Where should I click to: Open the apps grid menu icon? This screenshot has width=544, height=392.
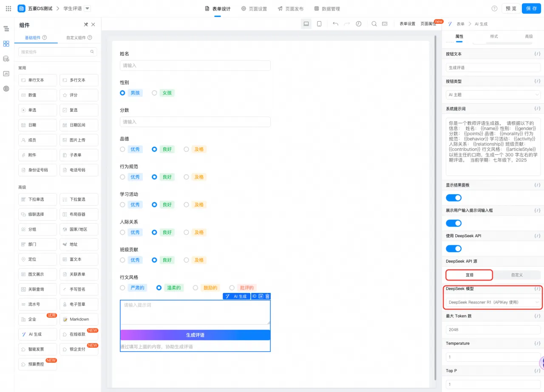8,9
